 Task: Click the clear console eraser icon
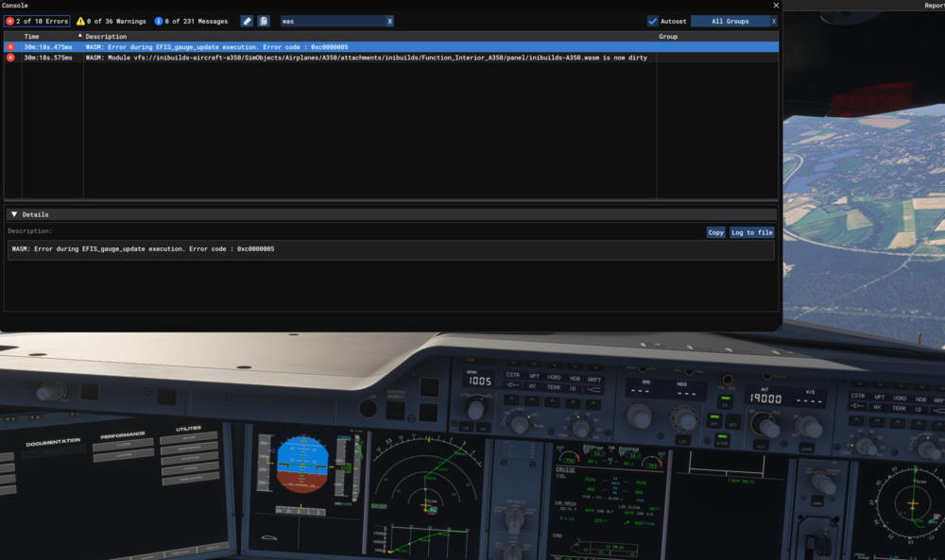(247, 21)
